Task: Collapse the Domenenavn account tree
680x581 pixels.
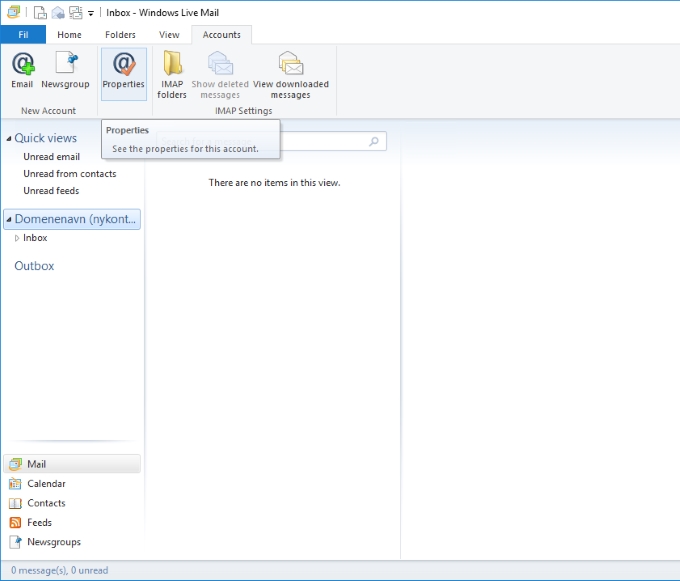Action: click(x=9, y=219)
